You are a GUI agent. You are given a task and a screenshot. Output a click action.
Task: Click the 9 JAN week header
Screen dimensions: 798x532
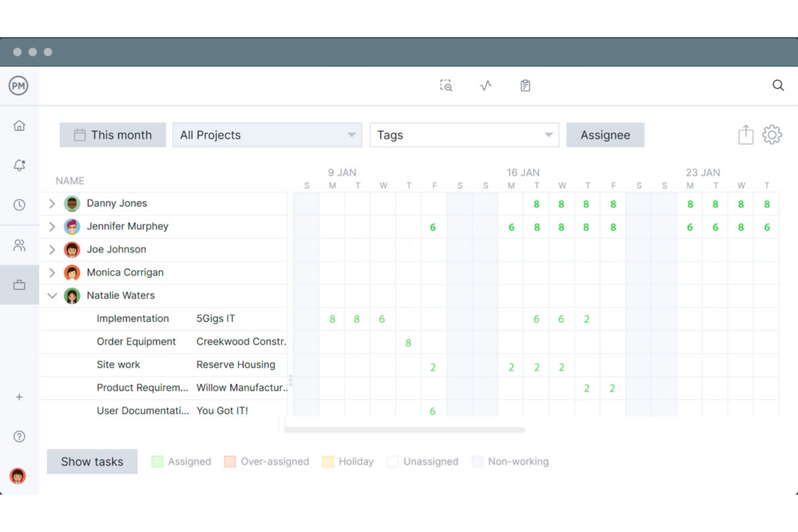point(342,172)
